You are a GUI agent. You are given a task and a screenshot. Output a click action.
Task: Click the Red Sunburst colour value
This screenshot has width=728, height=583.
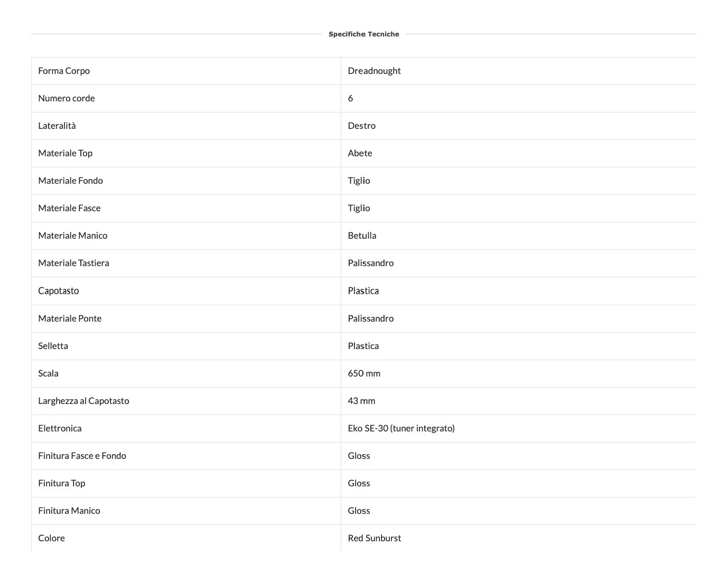pos(374,538)
